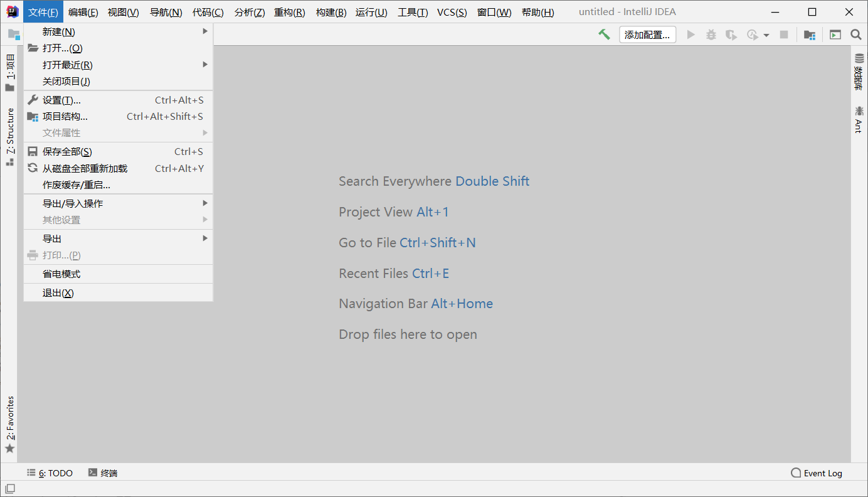868x497 pixels.
Task: Select 从磁盘全部重新加载 menu item
Action: tap(119, 168)
